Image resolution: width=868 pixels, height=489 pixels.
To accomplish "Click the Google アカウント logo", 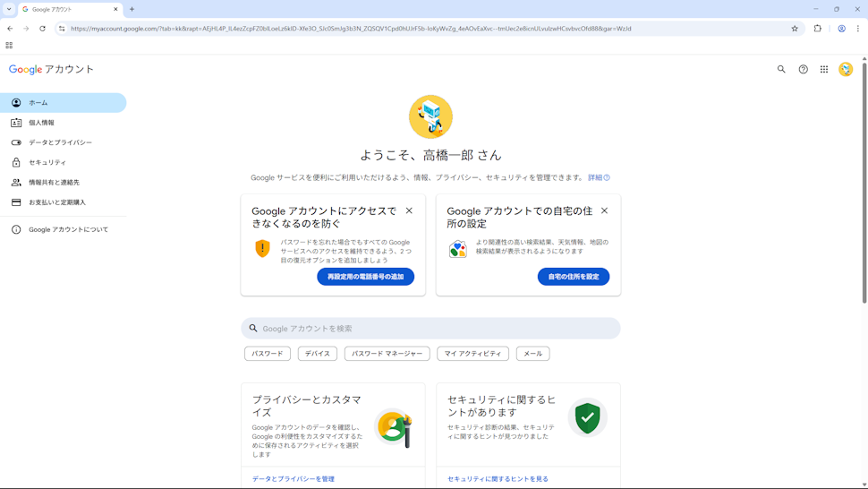I will click(51, 69).
